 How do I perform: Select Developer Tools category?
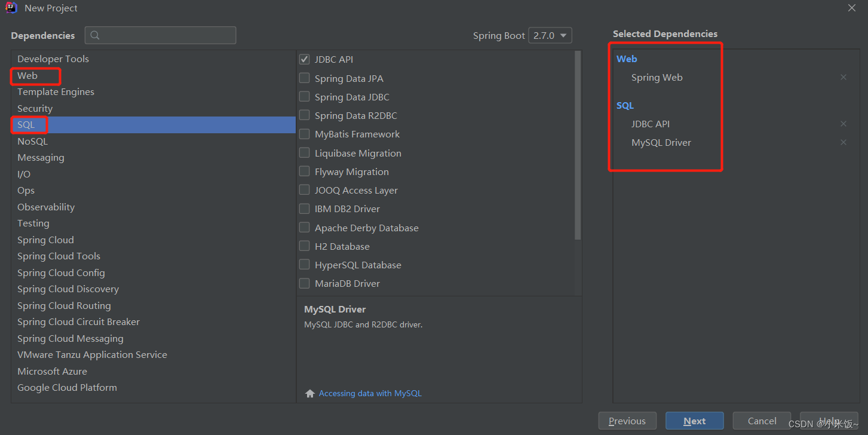point(154,59)
